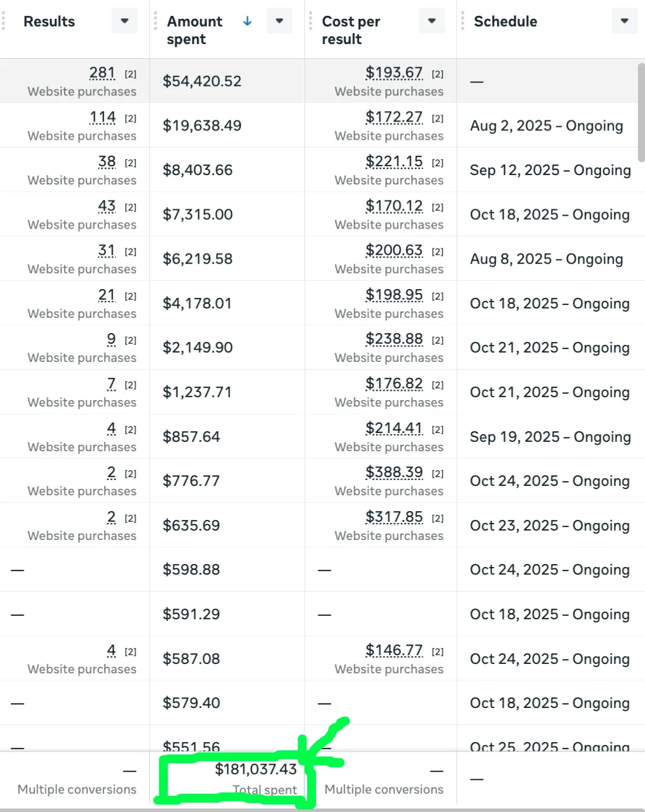Click the $193.67 cost per result link

[x=394, y=73]
